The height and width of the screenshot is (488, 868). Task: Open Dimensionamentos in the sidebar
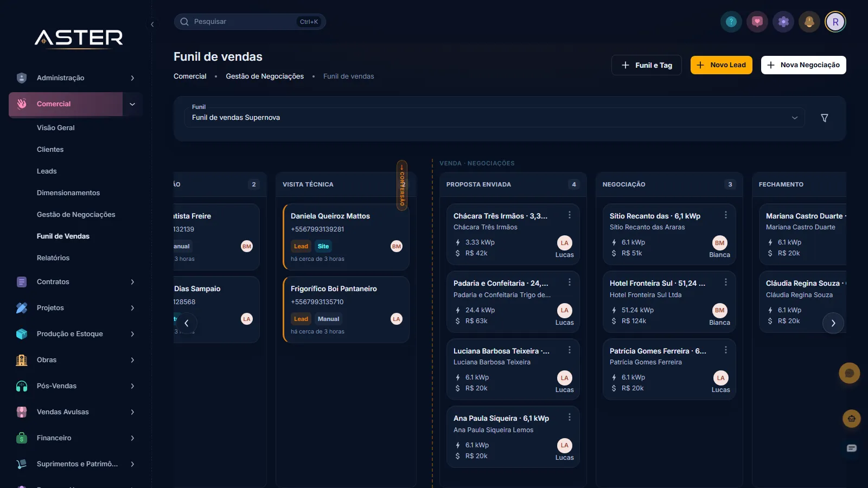coord(68,193)
